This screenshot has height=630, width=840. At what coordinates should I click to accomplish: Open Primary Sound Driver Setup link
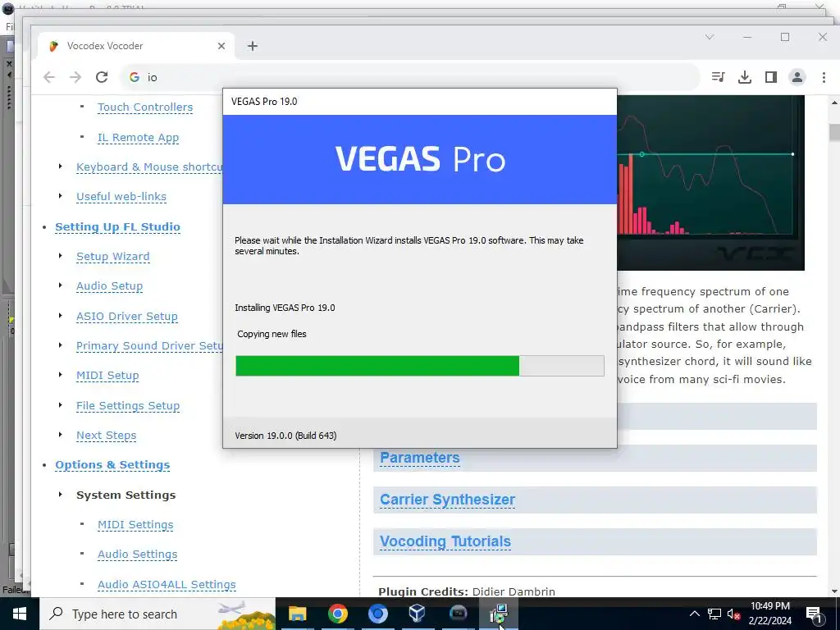pos(149,346)
